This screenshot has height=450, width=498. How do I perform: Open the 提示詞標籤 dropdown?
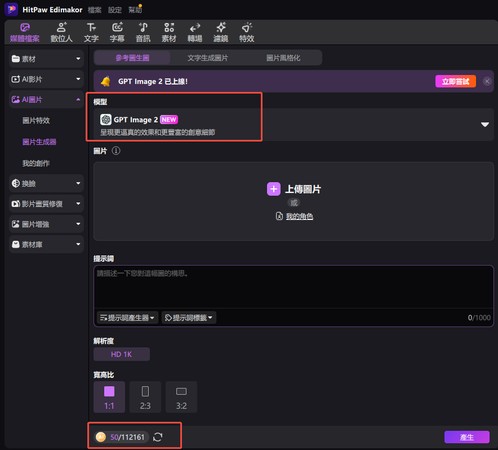tap(189, 318)
